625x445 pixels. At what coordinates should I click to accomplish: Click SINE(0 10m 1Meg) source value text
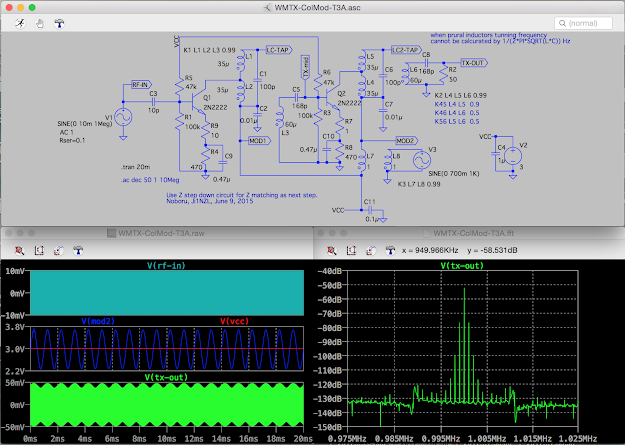coord(85,124)
